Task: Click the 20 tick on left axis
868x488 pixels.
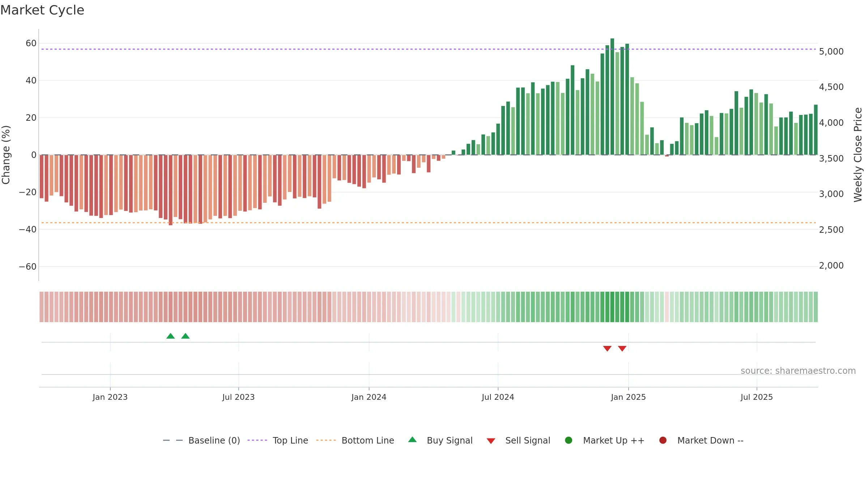Action: 31,118
